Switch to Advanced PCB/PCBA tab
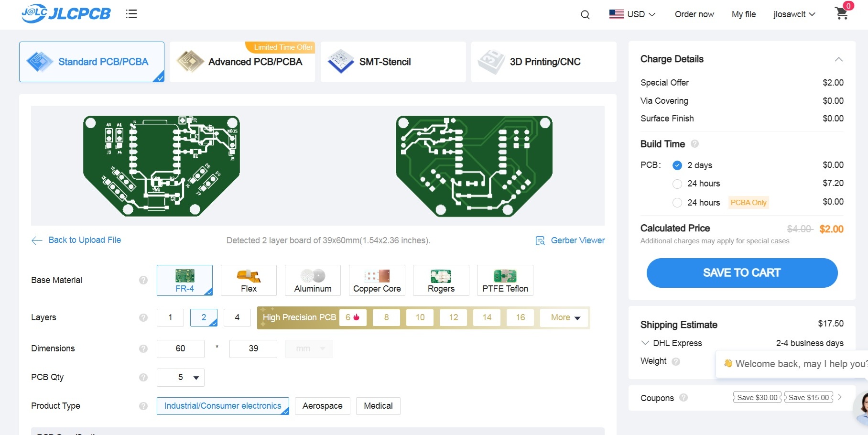Screen dimensions: 868x435 (x=242, y=62)
